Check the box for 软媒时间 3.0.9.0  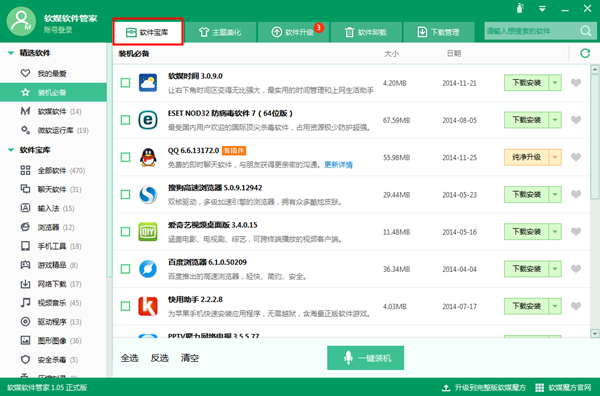(x=126, y=83)
